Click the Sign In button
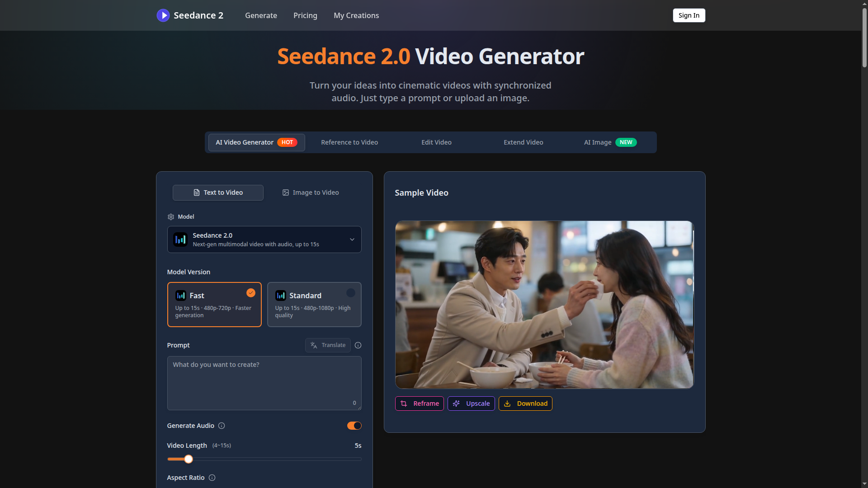This screenshot has height=488, width=868. pyautogui.click(x=689, y=15)
